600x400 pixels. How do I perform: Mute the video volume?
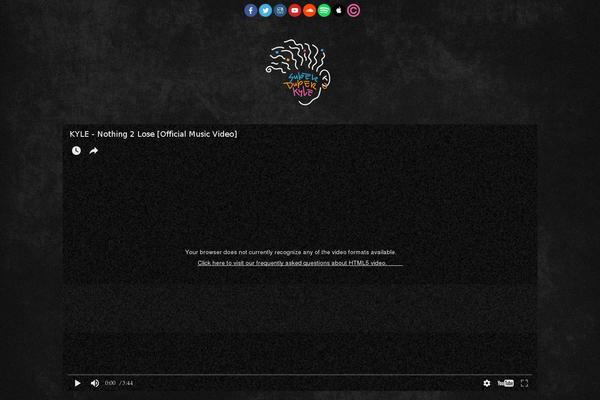pos(95,383)
